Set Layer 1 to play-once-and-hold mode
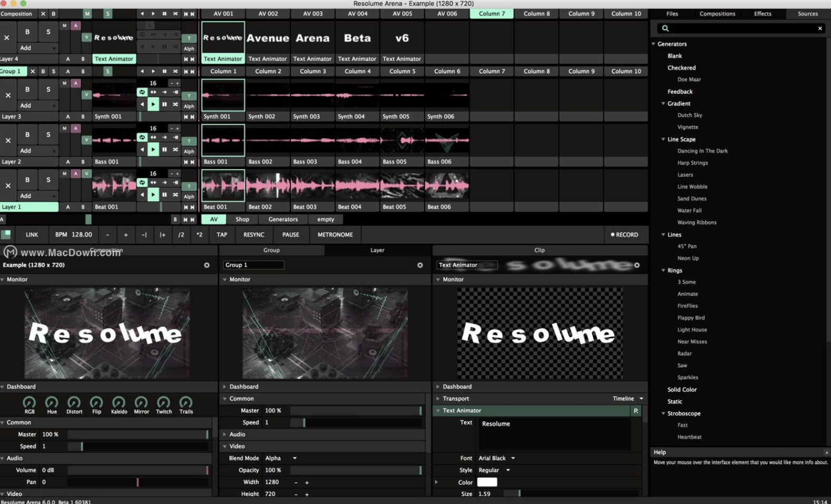The height and width of the screenshot is (504, 831). coord(175,183)
